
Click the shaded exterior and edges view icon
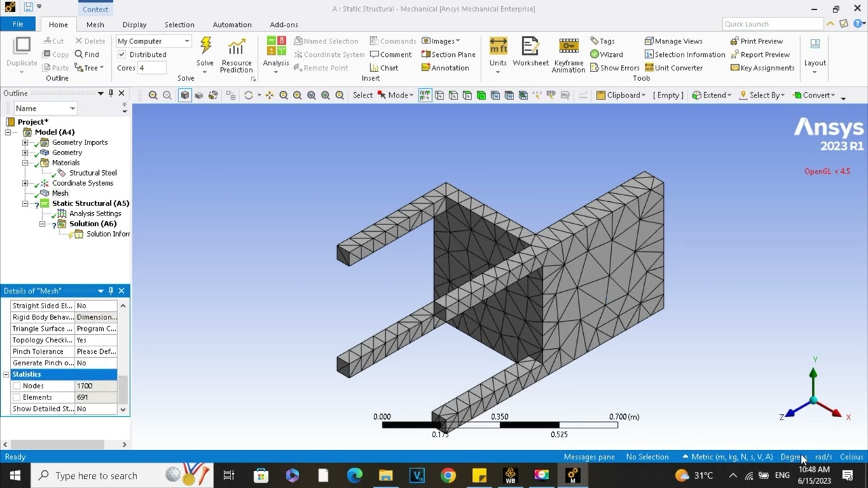pos(184,96)
